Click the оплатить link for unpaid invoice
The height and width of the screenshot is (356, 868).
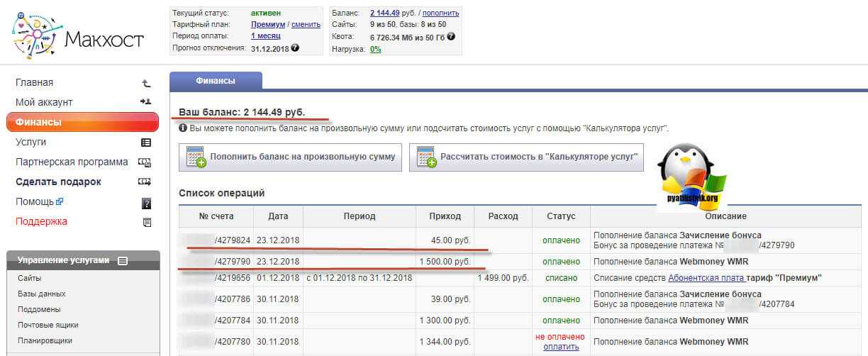[560, 347]
